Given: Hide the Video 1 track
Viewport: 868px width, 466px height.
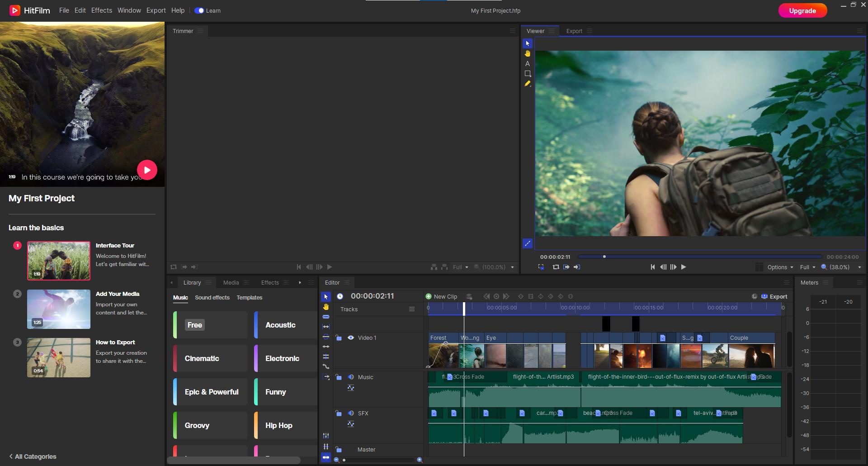Looking at the screenshot, I should point(350,338).
